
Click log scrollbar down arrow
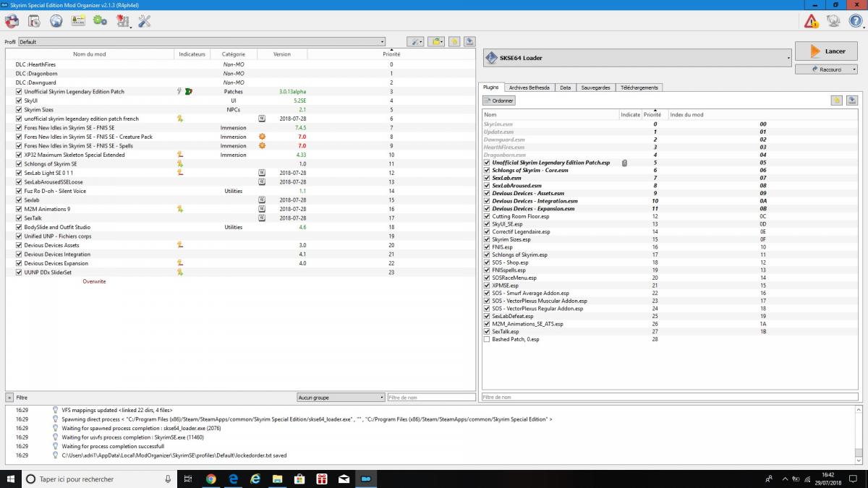click(x=859, y=459)
